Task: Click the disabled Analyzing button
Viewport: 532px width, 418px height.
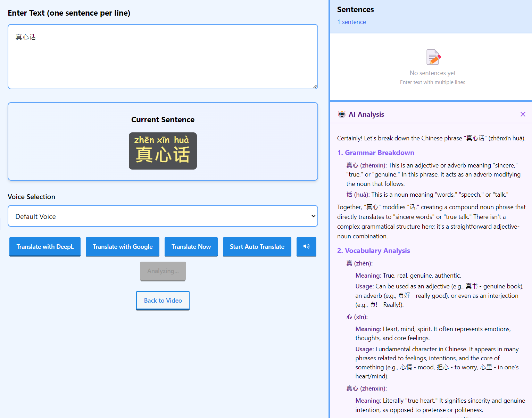Action: coord(163,271)
